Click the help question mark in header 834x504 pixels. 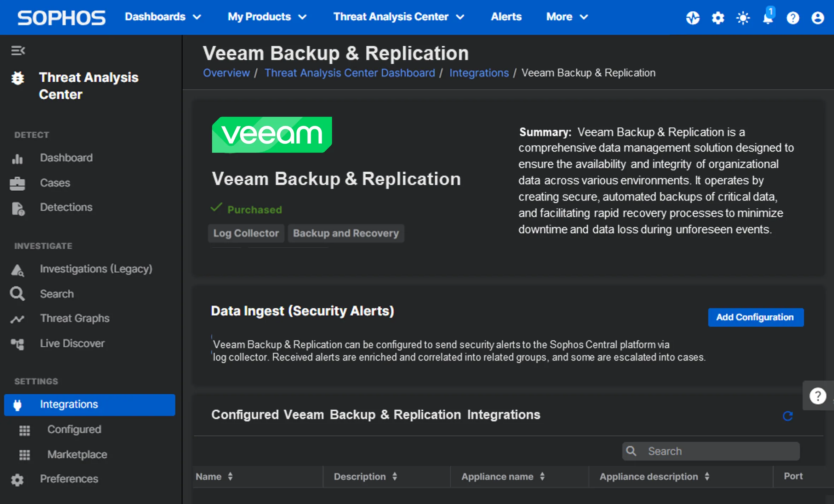click(x=793, y=17)
